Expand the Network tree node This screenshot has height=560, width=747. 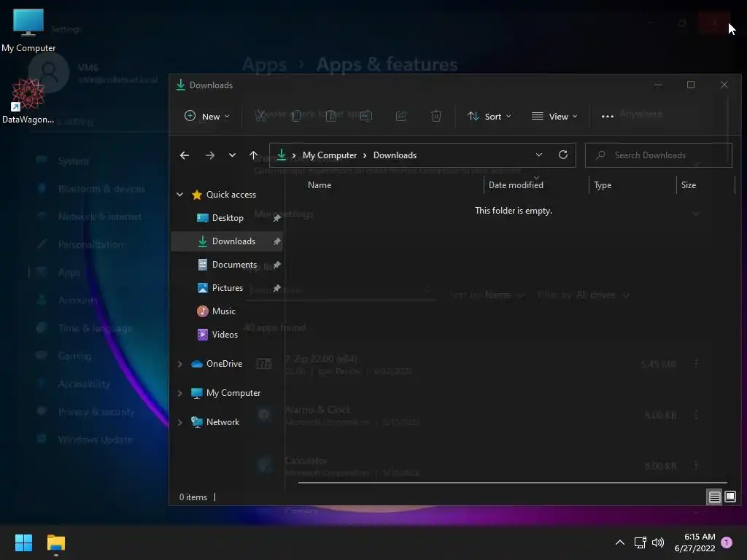coord(179,422)
